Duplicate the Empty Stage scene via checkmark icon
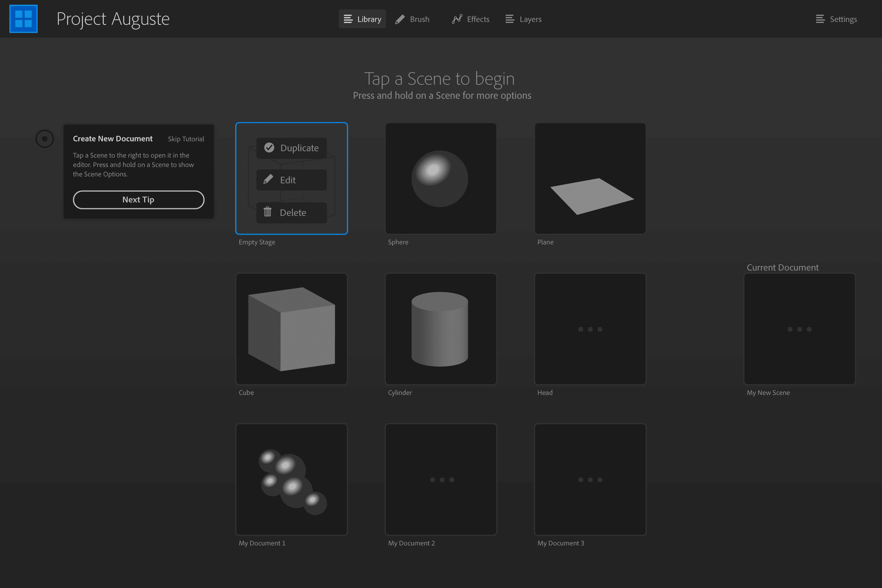The height and width of the screenshot is (588, 882). [269, 147]
